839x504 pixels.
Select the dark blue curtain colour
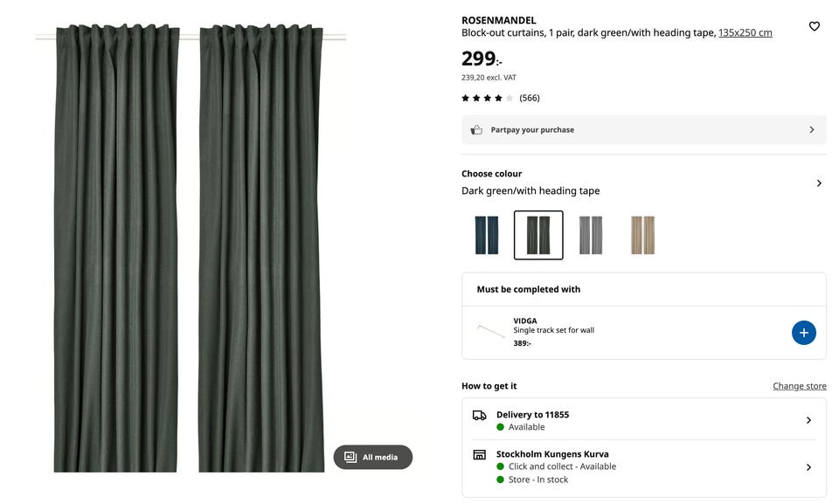tap(487, 235)
